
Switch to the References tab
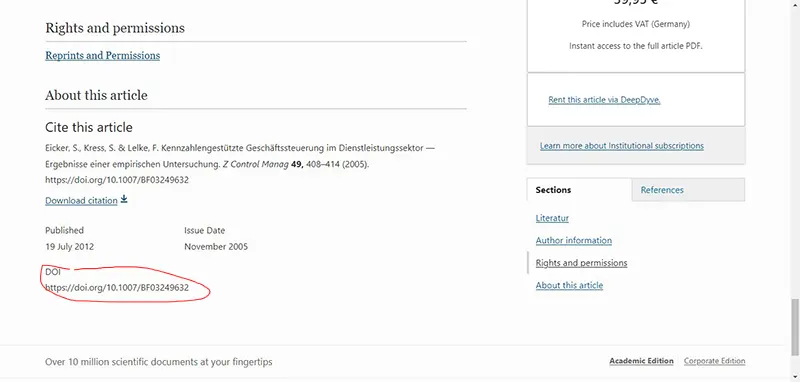click(x=662, y=190)
